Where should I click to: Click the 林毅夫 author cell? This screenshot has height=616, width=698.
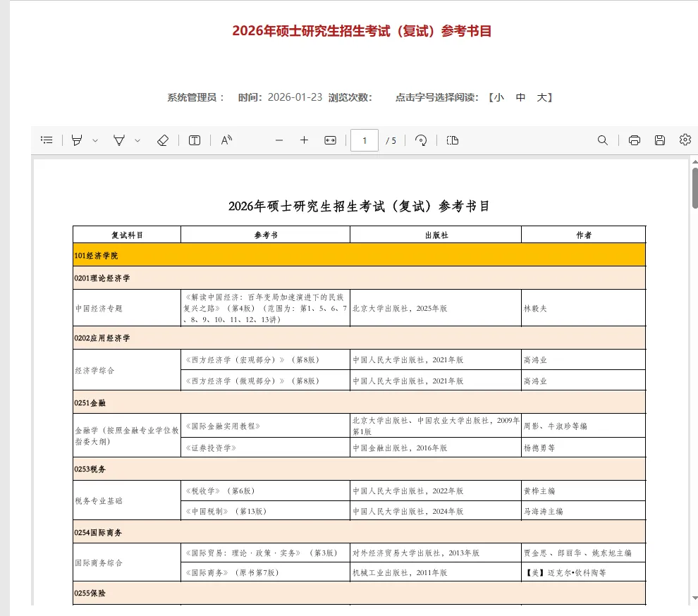coord(584,308)
